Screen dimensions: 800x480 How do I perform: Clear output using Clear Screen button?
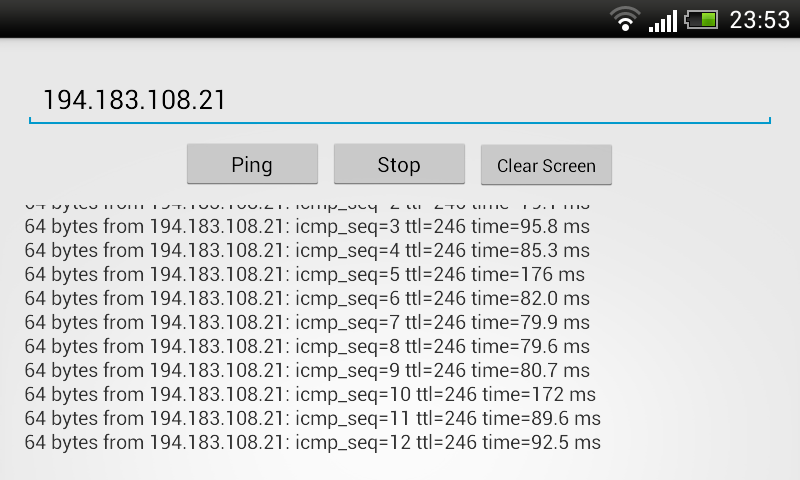coord(546,165)
